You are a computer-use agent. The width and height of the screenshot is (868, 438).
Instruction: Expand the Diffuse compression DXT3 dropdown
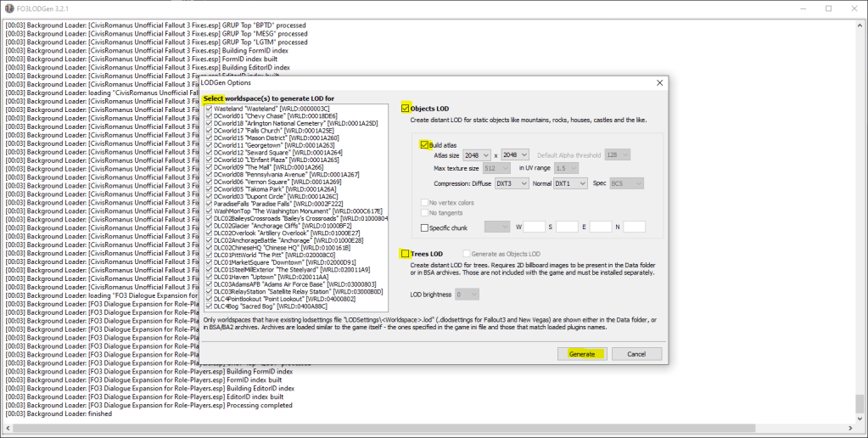point(511,183)
